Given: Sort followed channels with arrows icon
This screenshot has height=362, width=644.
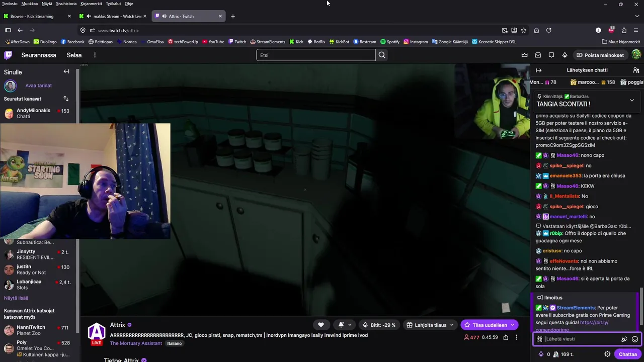Looking at the screenshot, I should coord(66,99).
